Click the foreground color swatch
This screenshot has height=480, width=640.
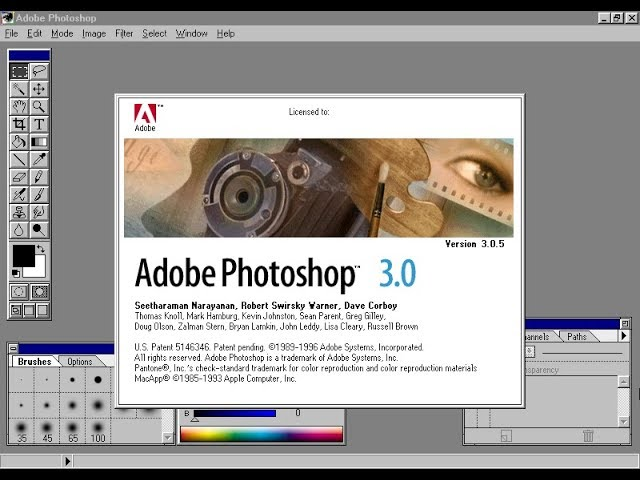[22, 256]
